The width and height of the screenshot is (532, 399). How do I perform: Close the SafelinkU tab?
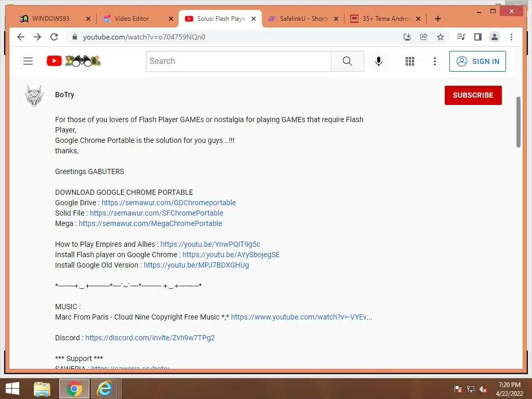(336, 19)
